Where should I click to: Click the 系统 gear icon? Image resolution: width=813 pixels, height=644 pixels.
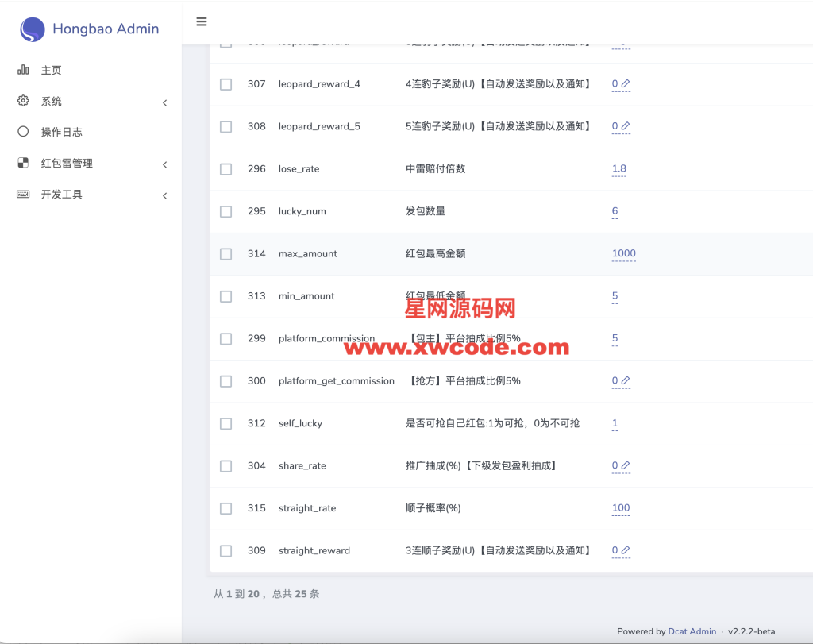coord(23,101)
